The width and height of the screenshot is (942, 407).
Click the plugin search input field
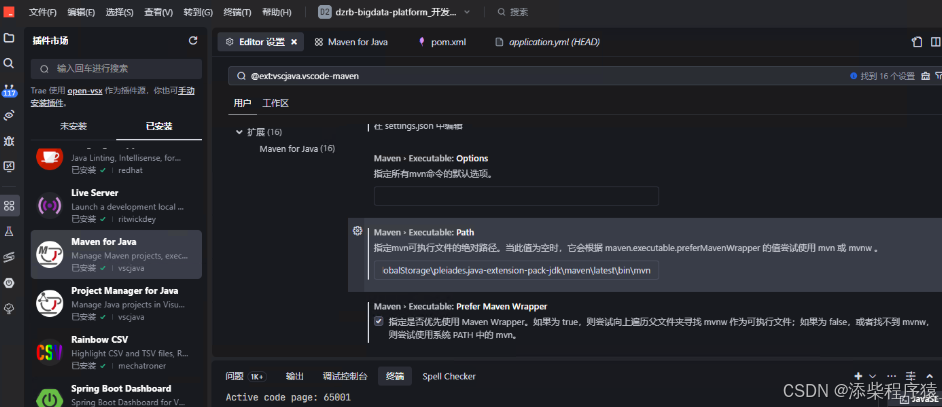pyautogui.click(x=117, y=69)
